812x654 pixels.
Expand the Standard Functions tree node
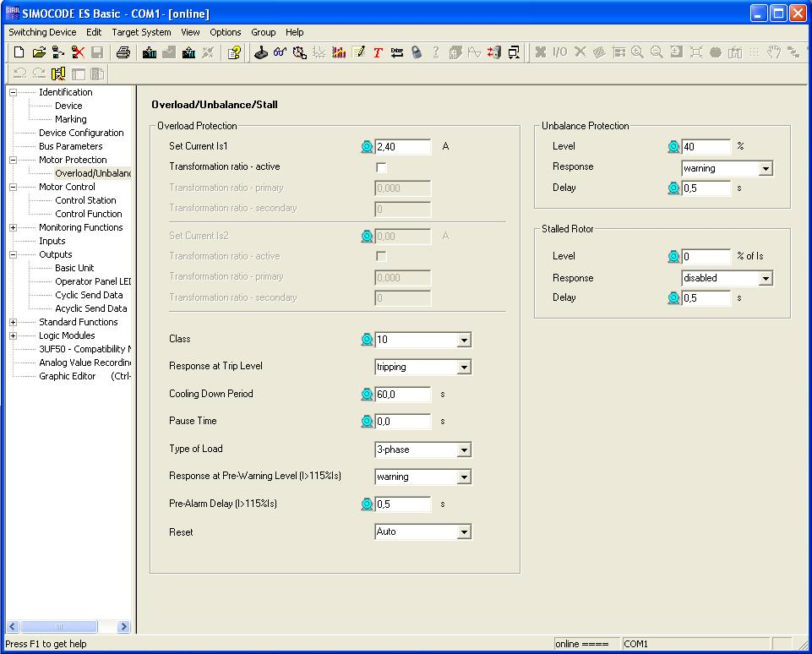coord(13,322)
